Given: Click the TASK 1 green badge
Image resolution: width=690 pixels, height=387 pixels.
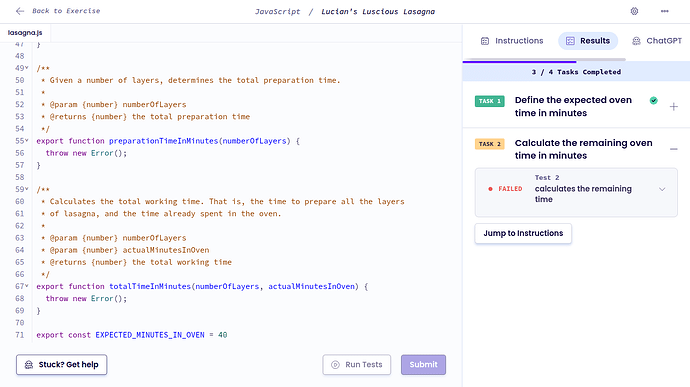Looking at the screenshot, I should [x=490, y=101].
